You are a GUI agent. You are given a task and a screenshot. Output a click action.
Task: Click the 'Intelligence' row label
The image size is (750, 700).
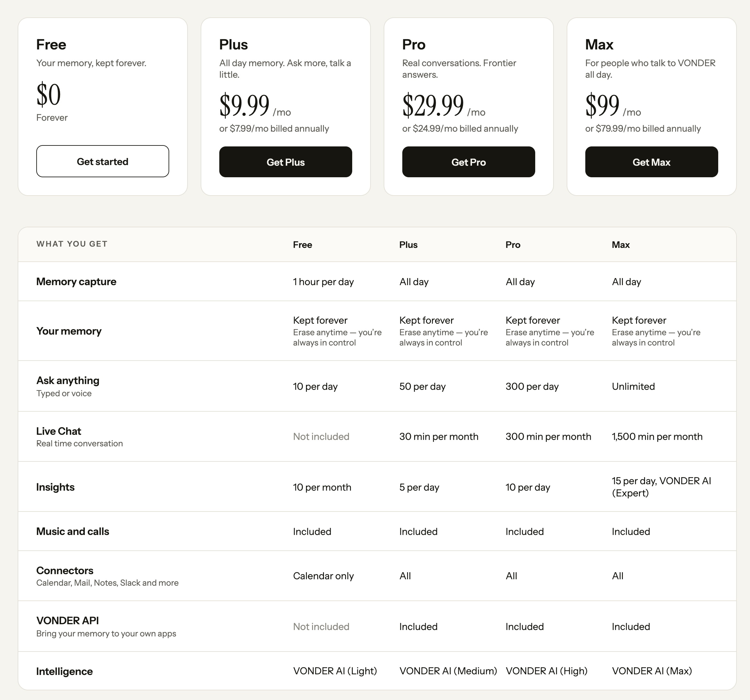65,671
